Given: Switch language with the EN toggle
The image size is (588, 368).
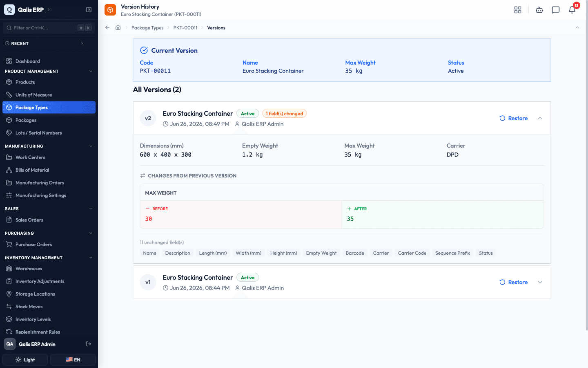Looking at the screenshot, I should [73, 360].
